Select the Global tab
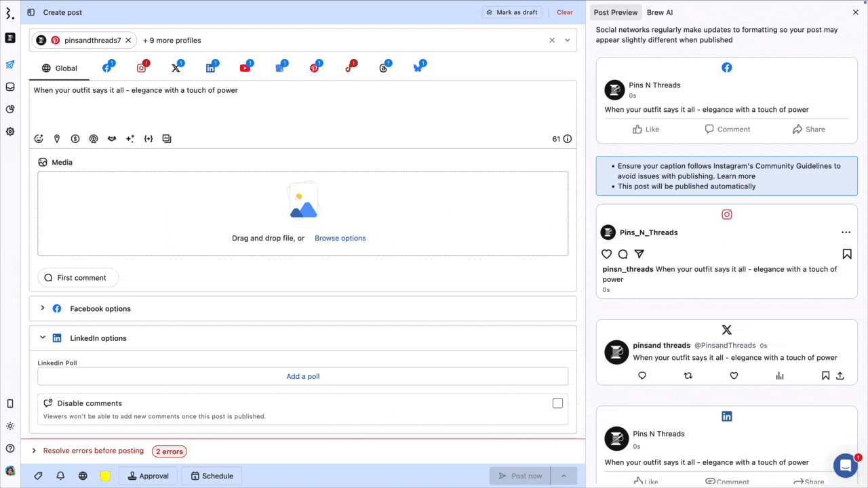The height and width of the screenshot is (488, 868). (60, 68)
